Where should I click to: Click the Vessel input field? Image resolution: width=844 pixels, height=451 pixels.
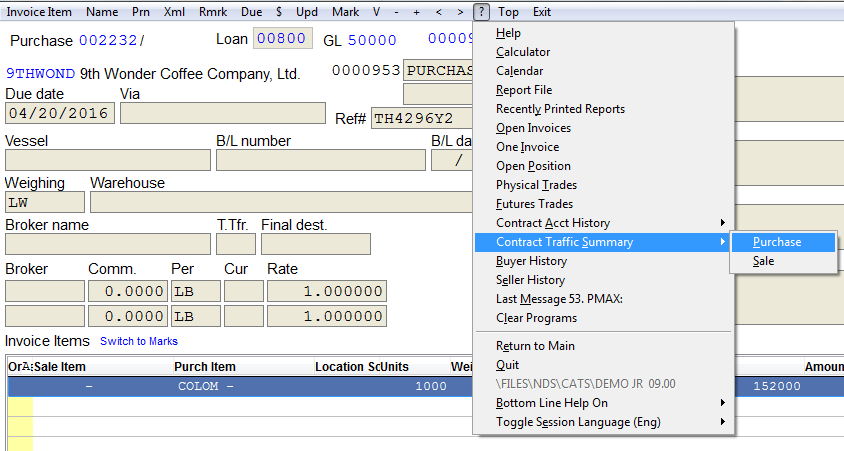[x=108, y=160]
